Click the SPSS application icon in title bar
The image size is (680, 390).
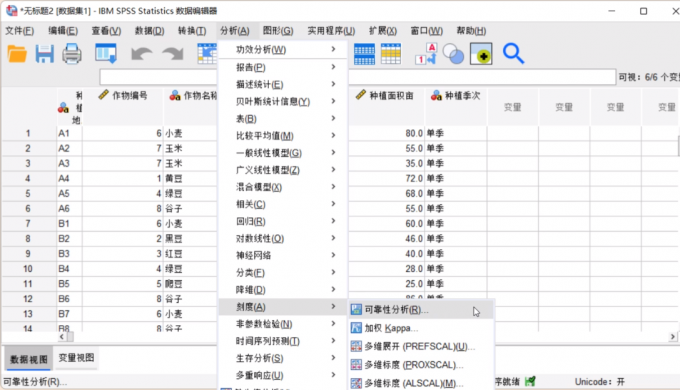pos(11,11)
